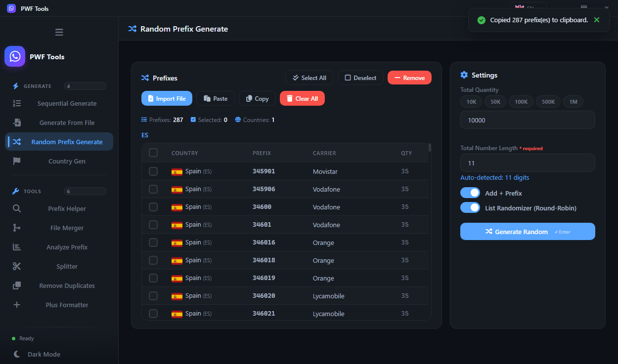The width and height of the screenshot is (618, 364).
Task: Click the CARRIER column header
Action: pyautogui.click(x=324, y=153)
